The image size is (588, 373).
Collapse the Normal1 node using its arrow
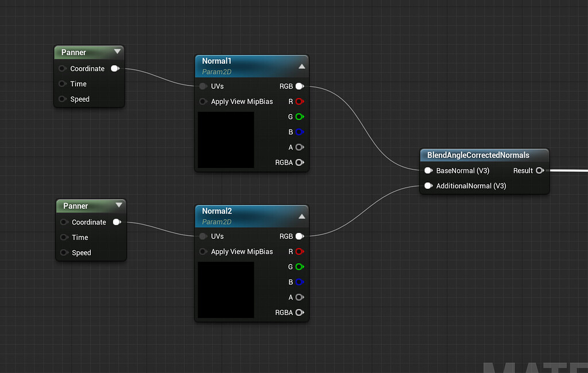(x=302, y=66)
